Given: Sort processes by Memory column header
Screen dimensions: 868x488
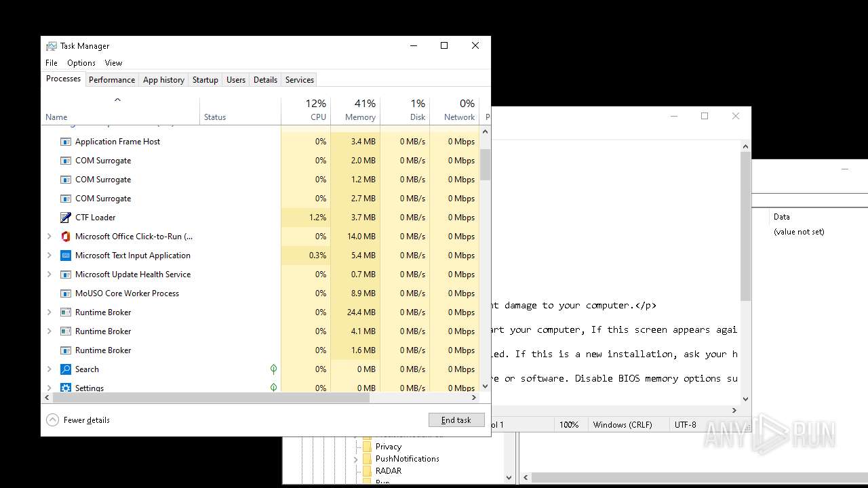Looking at the screenshot, I should [x=355, y=110].
